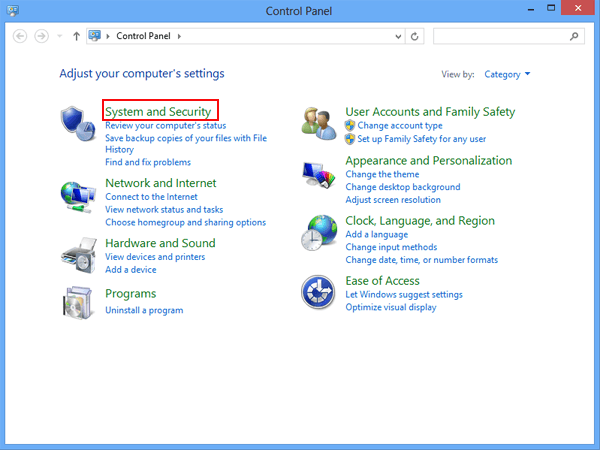Open User Accounts and Family Safety
This screenshot has height=450, width=600.
[430, 112]
